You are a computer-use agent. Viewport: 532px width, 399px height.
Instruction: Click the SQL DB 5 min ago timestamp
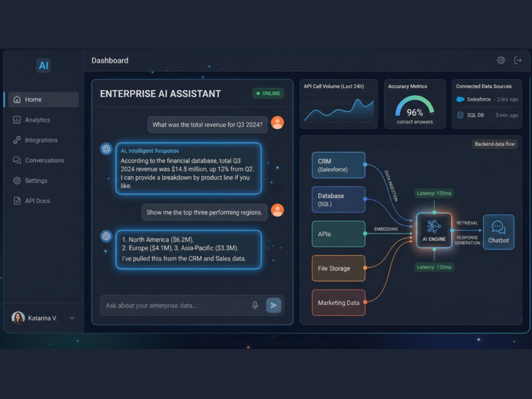pyautogui.click(x=506, y=115)
